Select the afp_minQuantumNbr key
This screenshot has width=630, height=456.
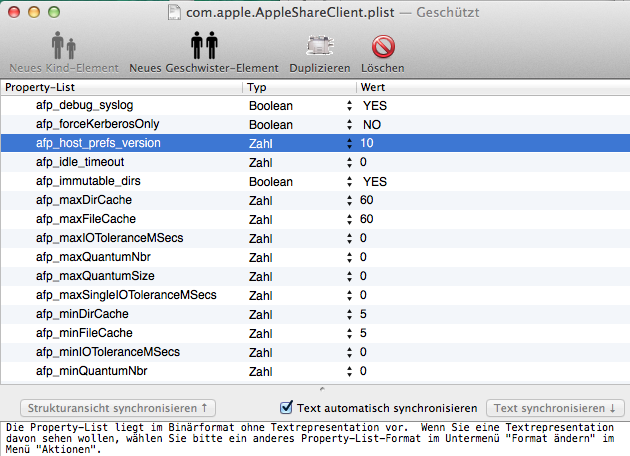click(x=92, y=371)
